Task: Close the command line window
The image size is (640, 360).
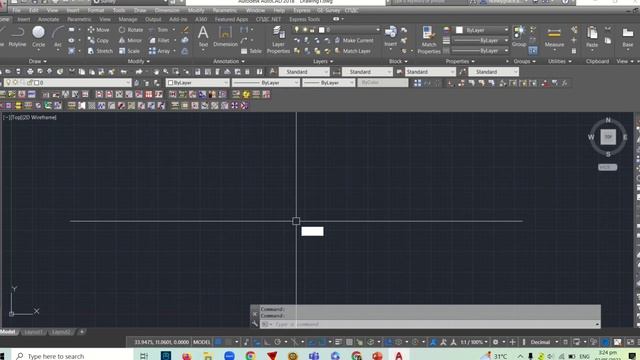Action: tap(255, 314)
